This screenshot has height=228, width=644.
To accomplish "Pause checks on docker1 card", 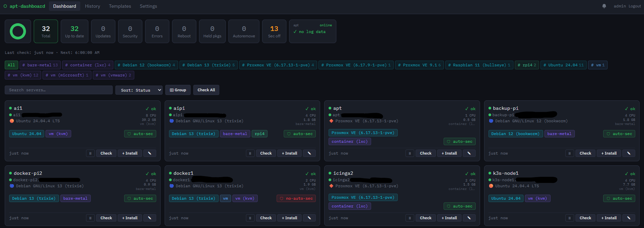I will coord(250,218).
